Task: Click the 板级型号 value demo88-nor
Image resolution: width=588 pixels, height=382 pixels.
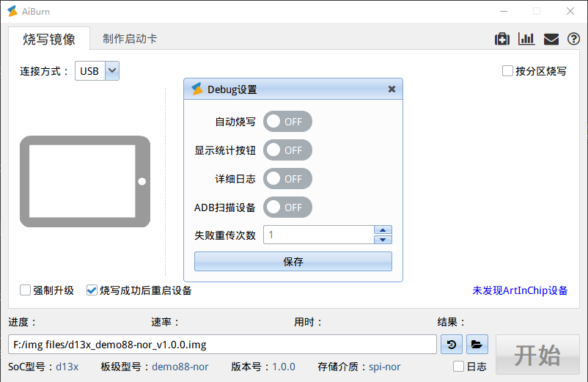Action: (x=180, y=367)
